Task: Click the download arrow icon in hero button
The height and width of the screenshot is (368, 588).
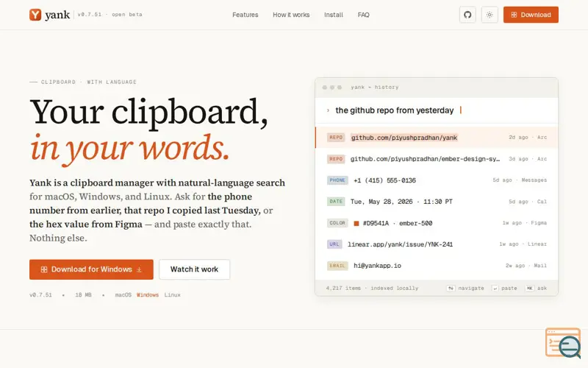Action: coord(139,269)
